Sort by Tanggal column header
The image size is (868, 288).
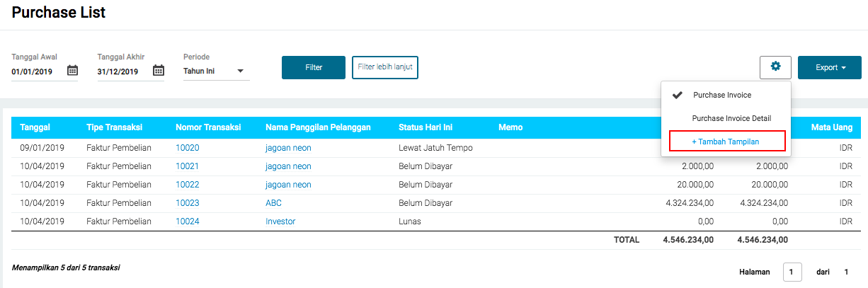(35, 127)
